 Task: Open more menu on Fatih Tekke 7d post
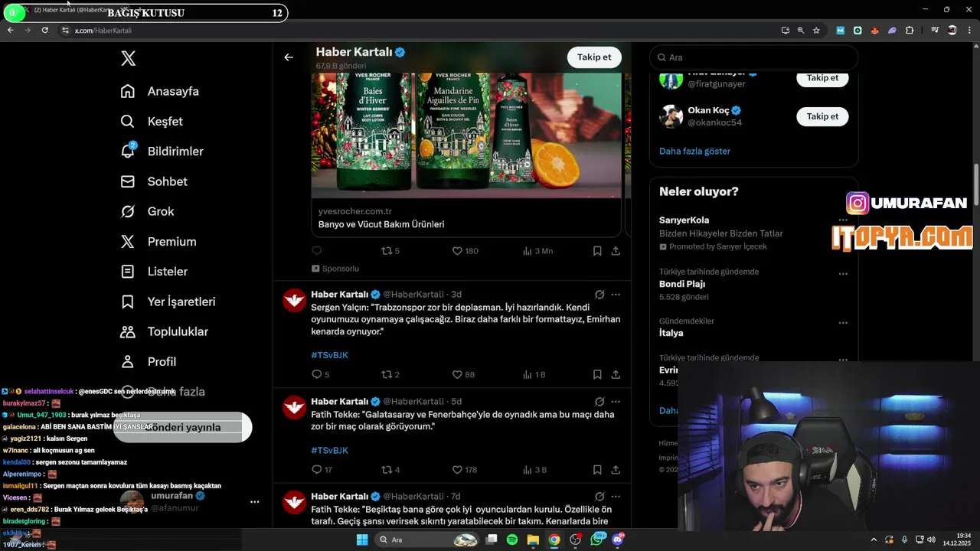click(616, 497)
